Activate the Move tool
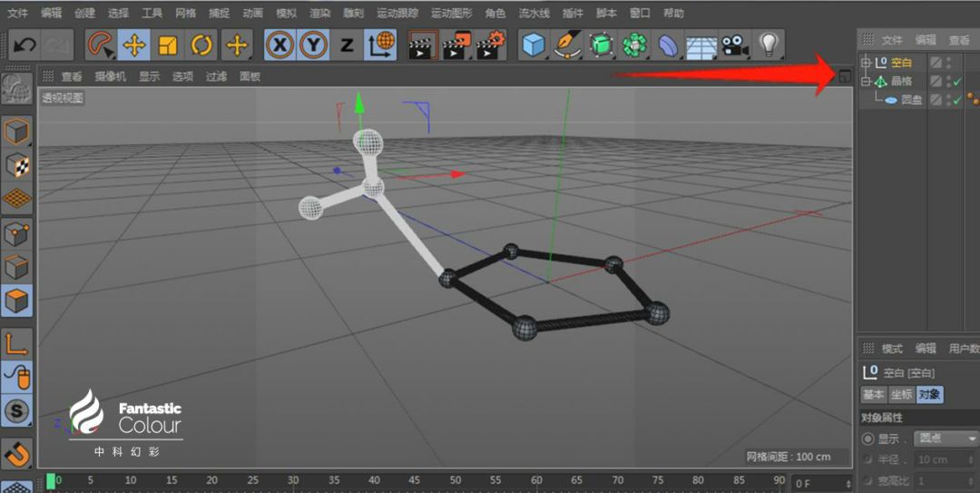The image size is (980, 493). [133, 45]
